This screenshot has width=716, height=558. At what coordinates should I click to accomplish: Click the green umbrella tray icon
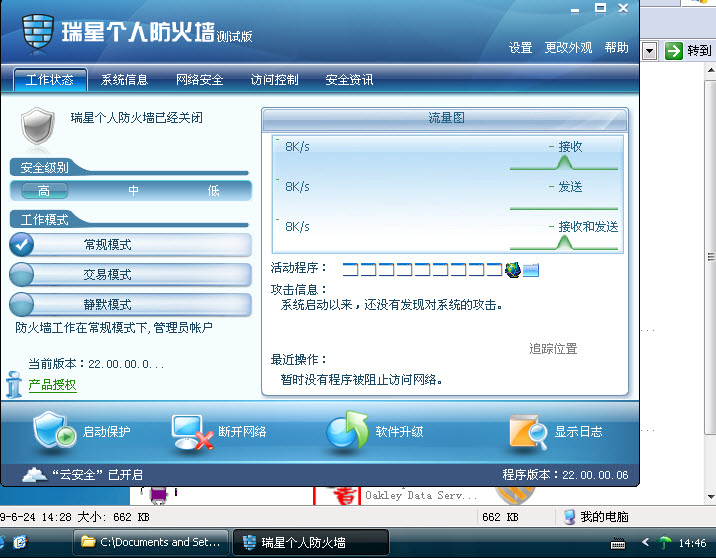coord(664,542)
